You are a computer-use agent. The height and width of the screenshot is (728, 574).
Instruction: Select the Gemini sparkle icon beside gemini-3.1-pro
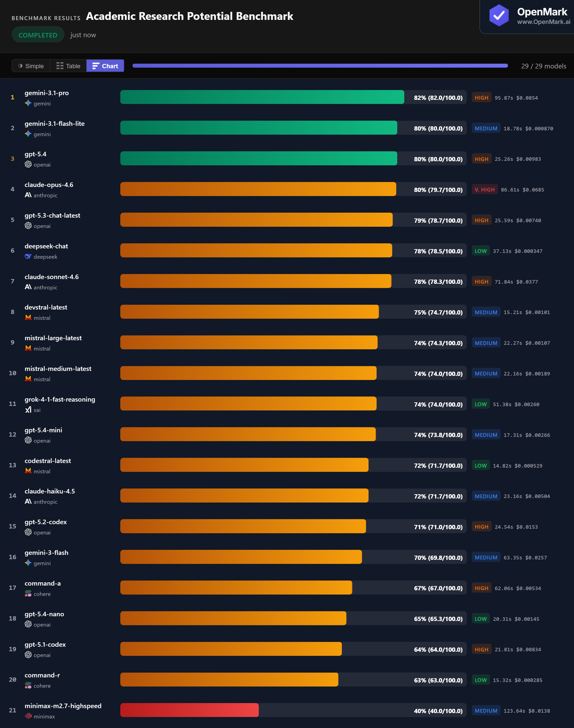(x=28, y=103)
